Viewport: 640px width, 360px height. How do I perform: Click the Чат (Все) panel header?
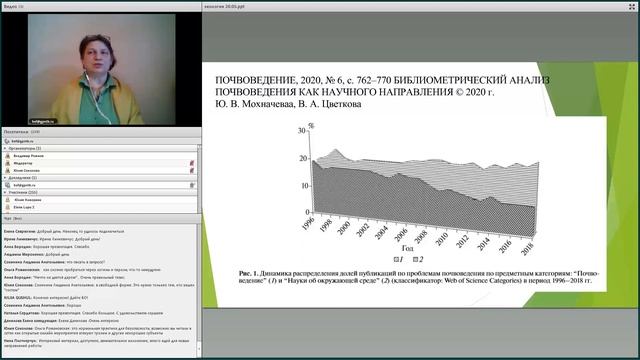pyautogui.click(x=101, y=219)
